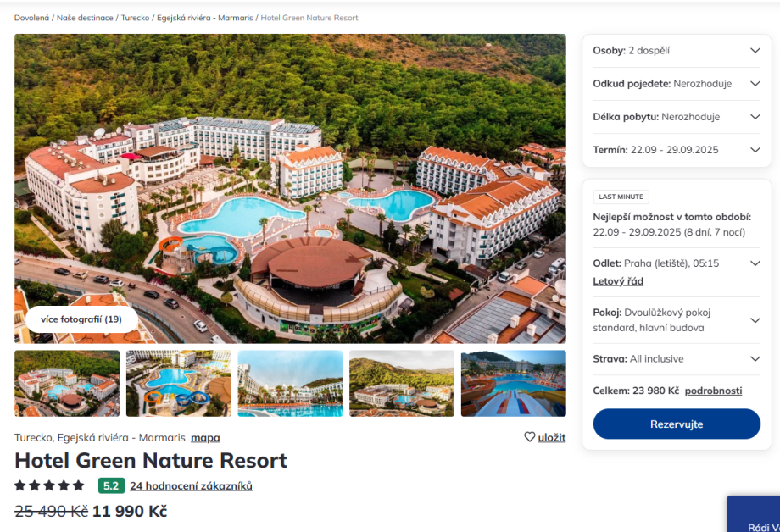Open the mapa link

tap(205, 438)
